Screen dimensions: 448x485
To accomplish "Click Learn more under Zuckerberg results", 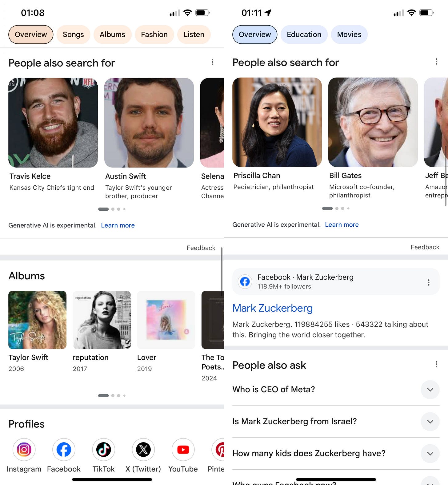I will (342, 225).
